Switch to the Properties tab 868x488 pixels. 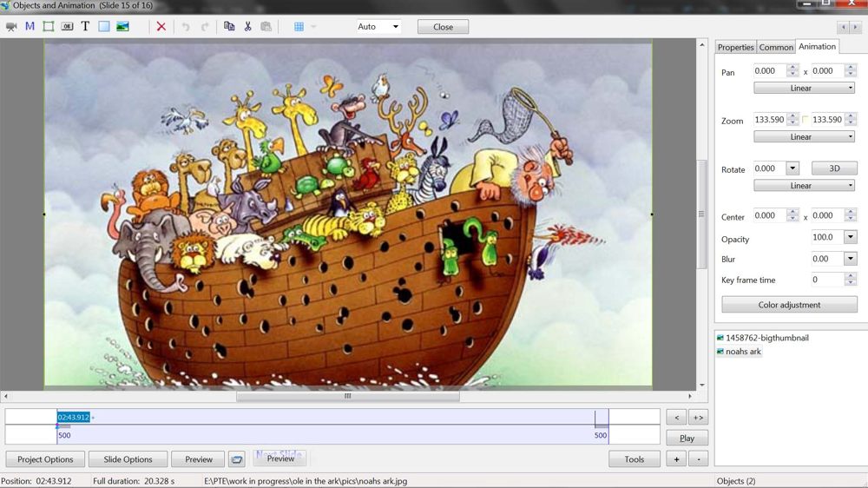point(736,47)
